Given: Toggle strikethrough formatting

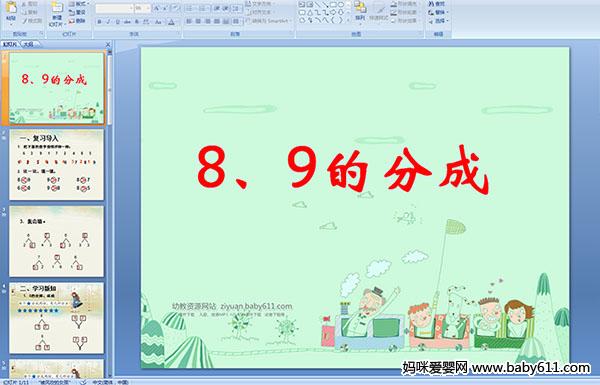Looking at the screenshot, I should tap(127, 22).
